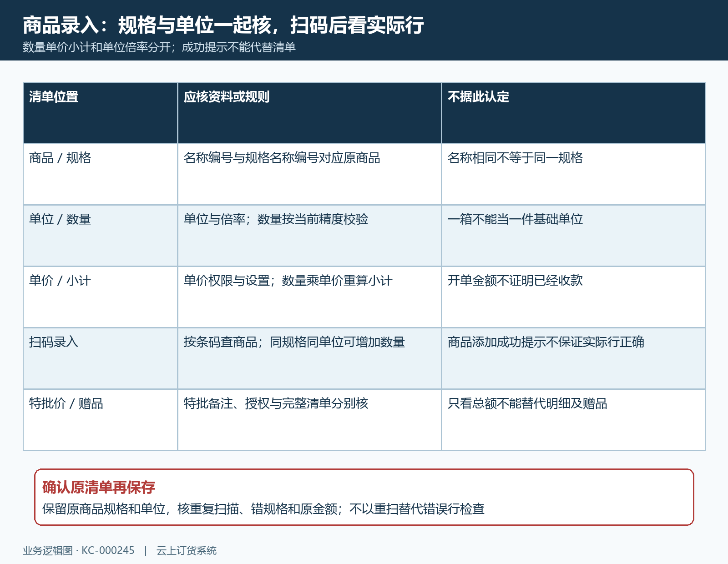Click footer text 业务逻辑图 · KC-000245
728x564 pixels.
pyautogui.click(x=79, y=550)
